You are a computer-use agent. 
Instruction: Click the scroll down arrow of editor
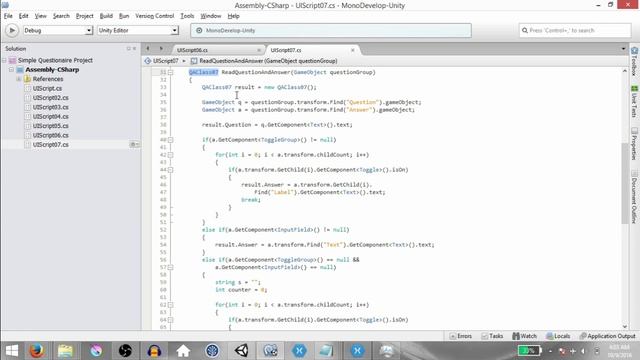point(625,327)
